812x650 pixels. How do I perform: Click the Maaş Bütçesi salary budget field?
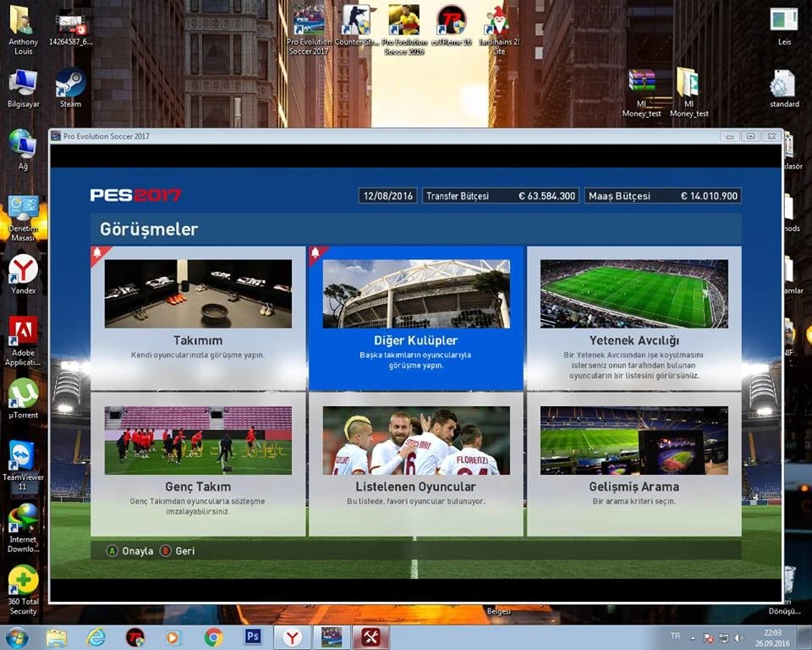661,196
